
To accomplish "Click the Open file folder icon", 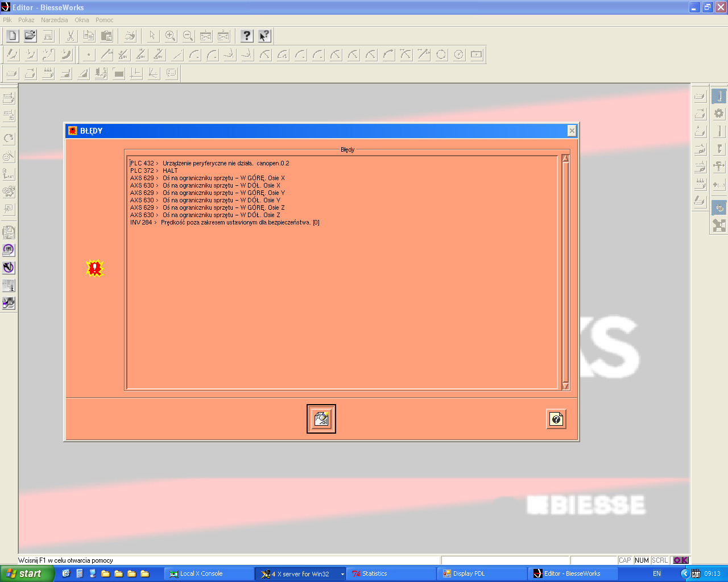I will 30,36.
